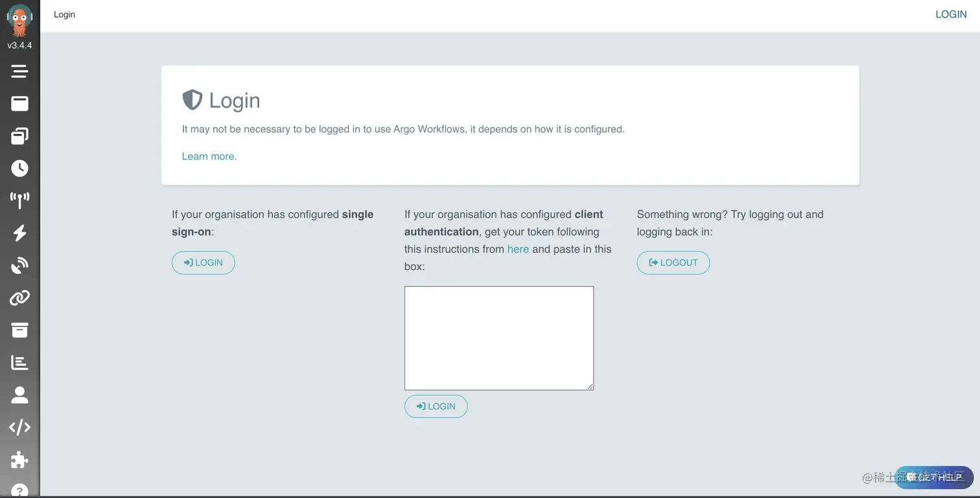The height and width of the screenshot is (498, 980).
Task: Open Reports bar chart icon
Action: (19, 363)
